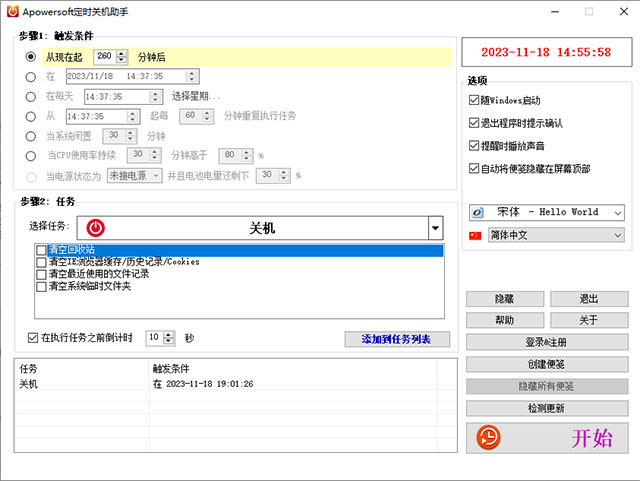Select the 当CPU使用率持续 radio button

(31, 156)
